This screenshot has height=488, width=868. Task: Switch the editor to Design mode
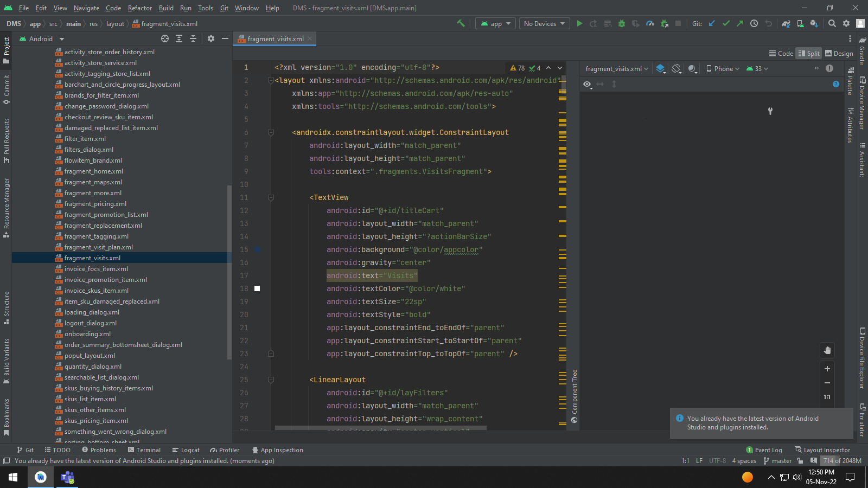(x=839, y=53)
